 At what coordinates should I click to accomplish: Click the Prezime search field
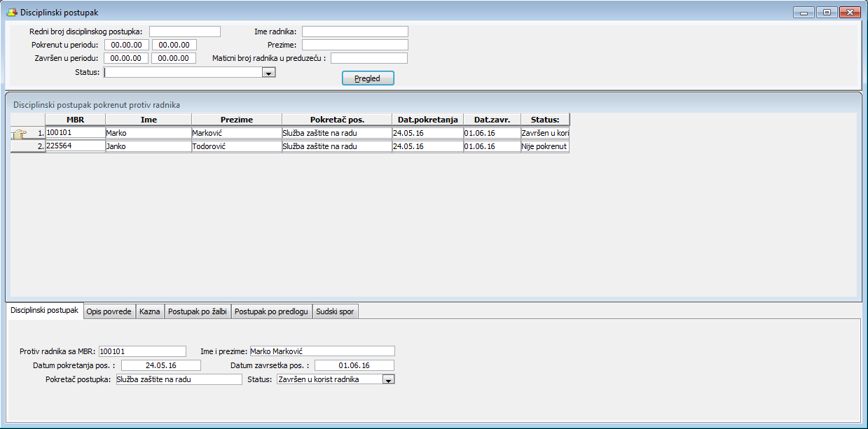click(x=354, y=45)
